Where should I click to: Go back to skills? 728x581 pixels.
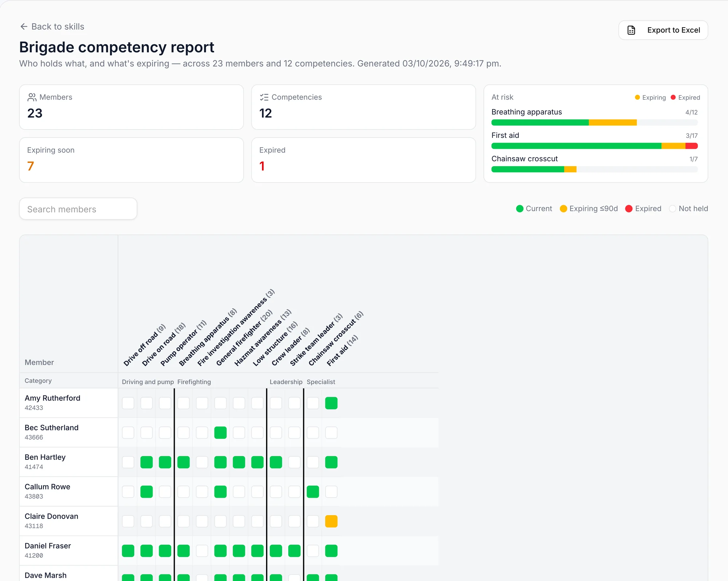click(x=52, y=27)
